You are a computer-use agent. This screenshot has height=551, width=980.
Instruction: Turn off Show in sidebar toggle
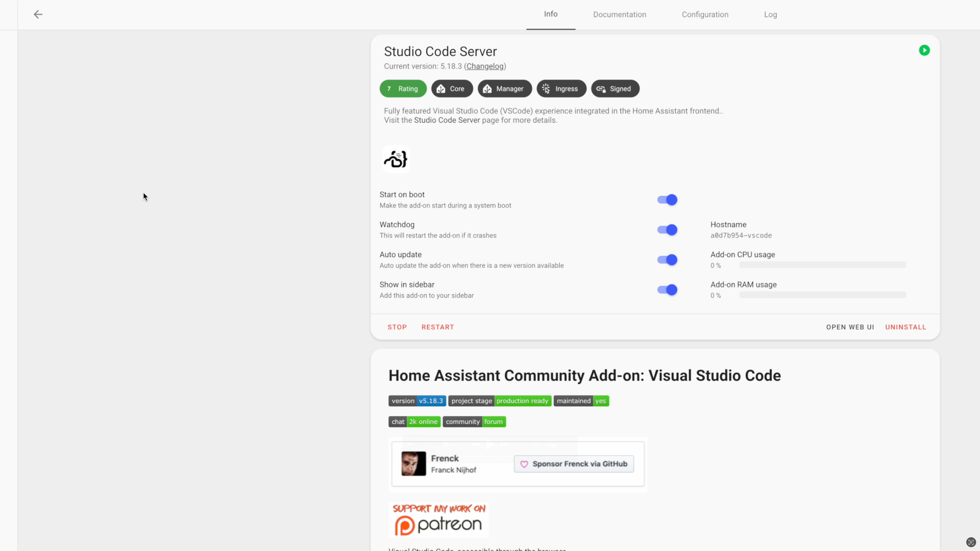click(x=667, y=290)
